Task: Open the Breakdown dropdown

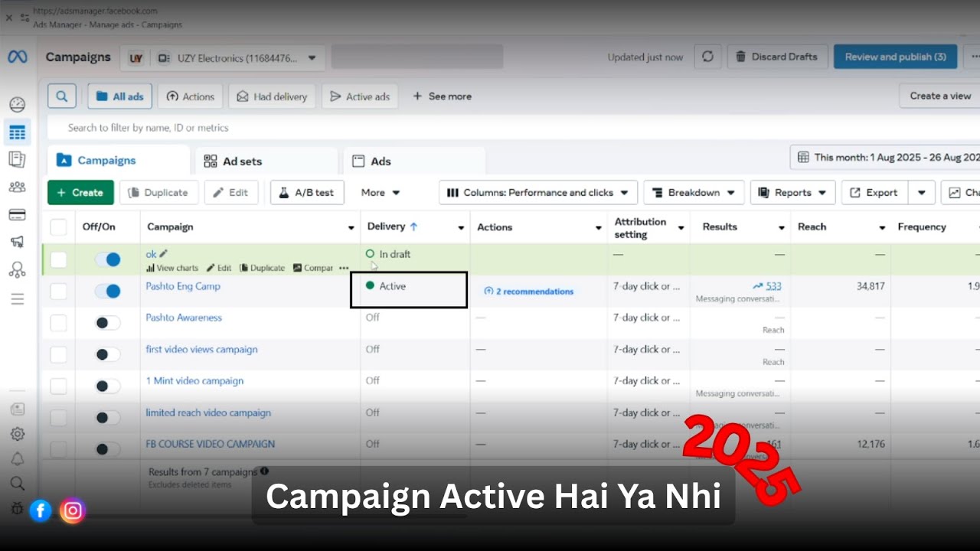Action: point(694,193)
